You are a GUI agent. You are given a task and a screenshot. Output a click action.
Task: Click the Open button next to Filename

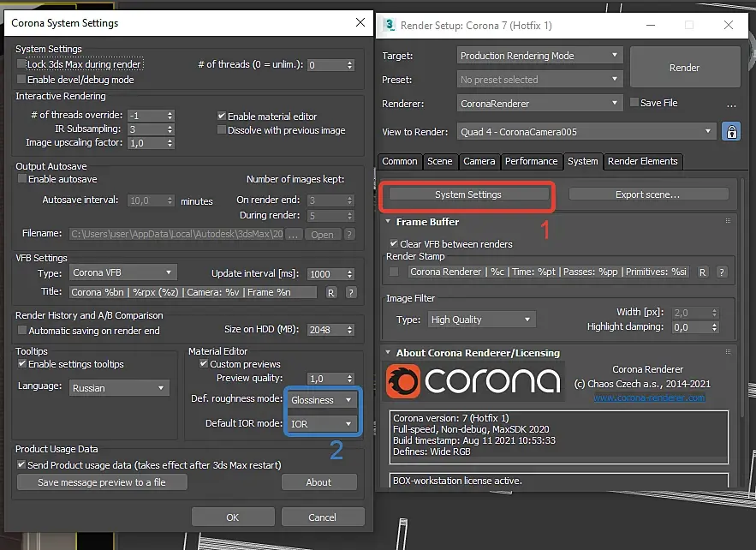[322, 235]
